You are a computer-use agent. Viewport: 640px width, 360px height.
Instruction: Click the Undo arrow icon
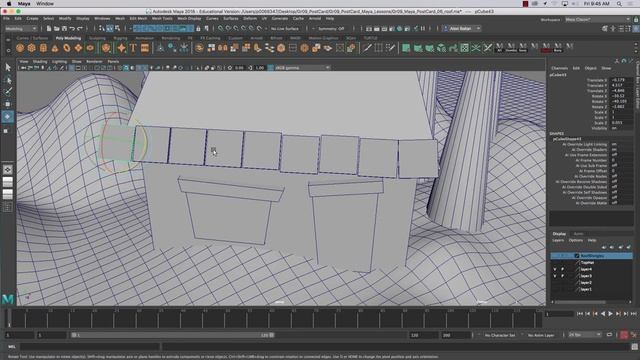[72, 29]
